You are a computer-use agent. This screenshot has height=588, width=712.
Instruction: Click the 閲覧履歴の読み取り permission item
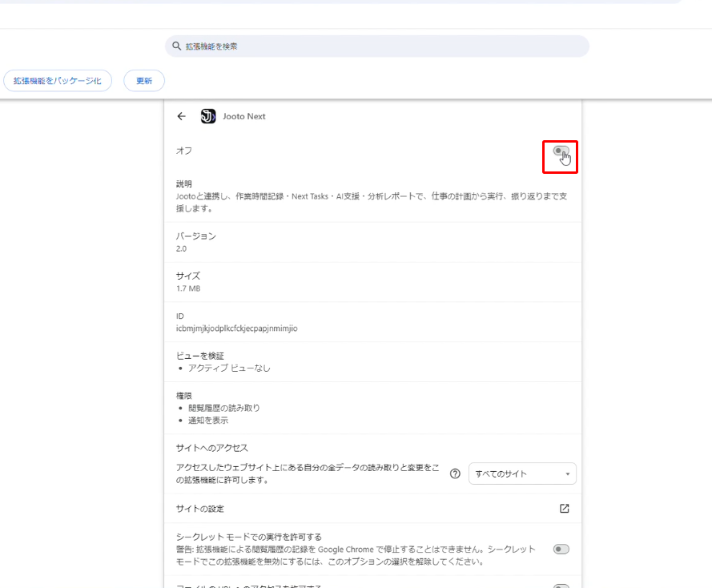click(x=224, y=408)
